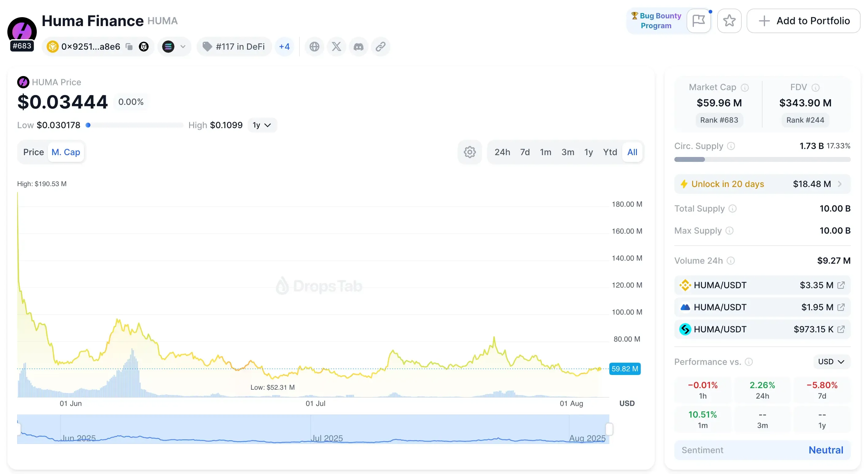Viewport: 868px width, 474px height.
Task: Copy the page share link icon
Action: [x=380, y=47]
